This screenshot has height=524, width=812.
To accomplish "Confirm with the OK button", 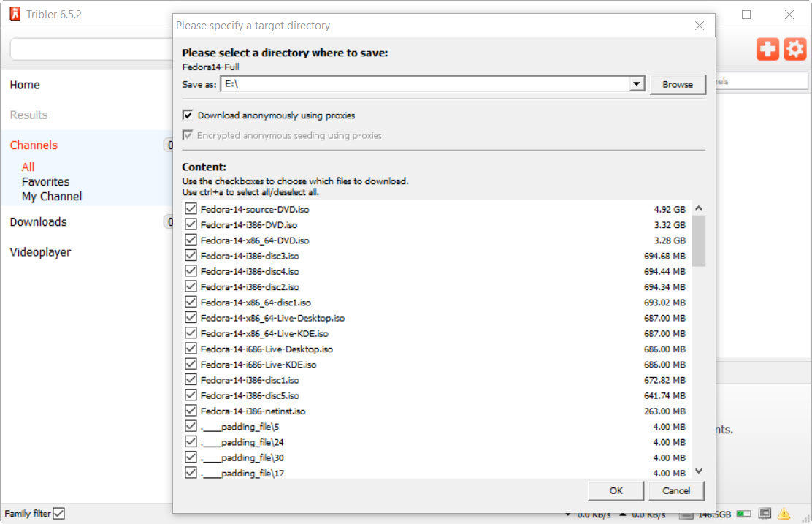I will pyautogui.click(x=616, y=490).
